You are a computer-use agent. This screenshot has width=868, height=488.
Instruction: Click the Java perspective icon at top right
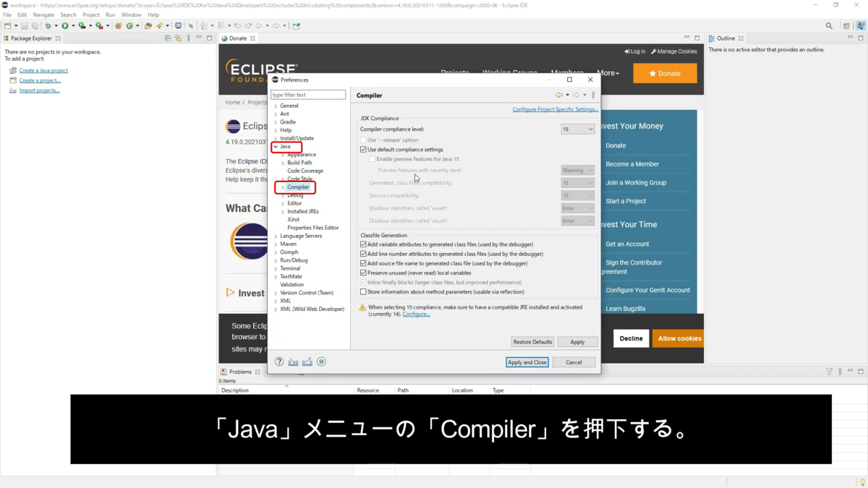tap(860, 25)
